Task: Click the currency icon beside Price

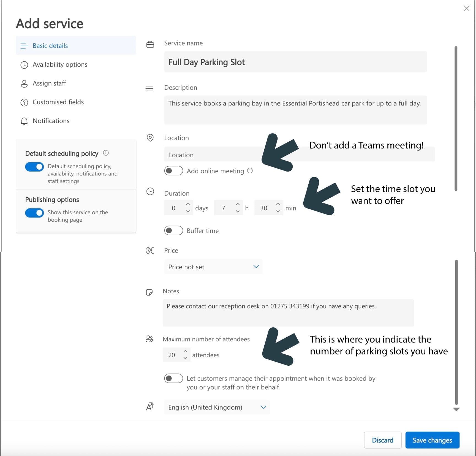Action: (150, 250)
